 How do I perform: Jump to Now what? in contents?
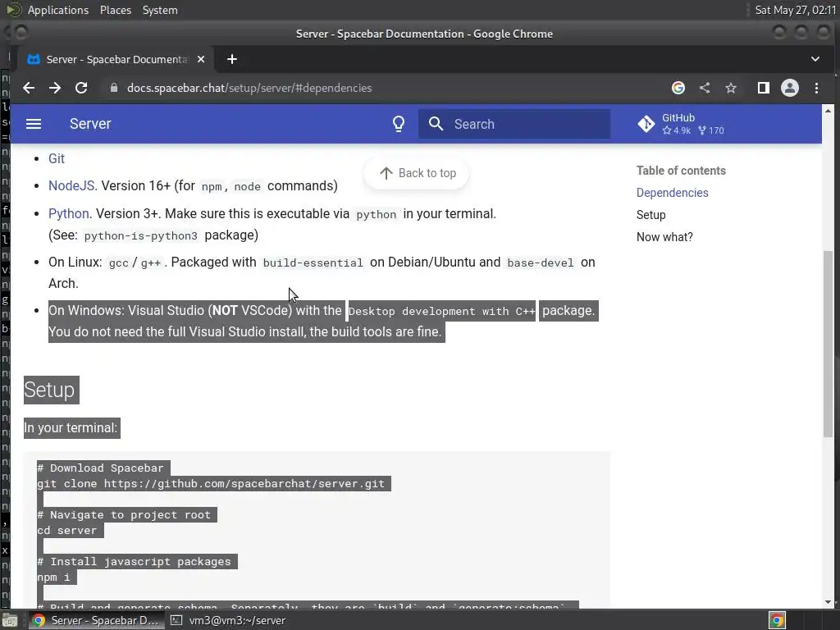pyautogui.click(x=664, y=237)
